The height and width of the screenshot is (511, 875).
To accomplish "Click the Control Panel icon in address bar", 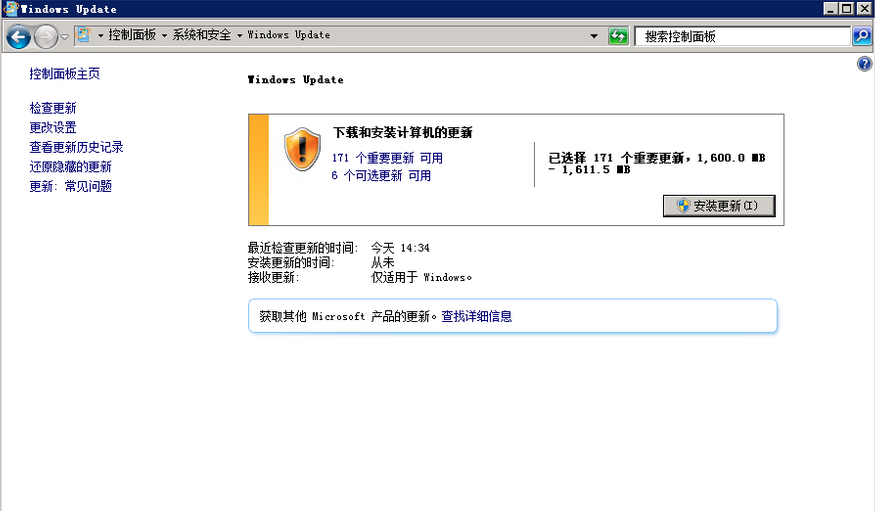I will [x=83, y=35].
